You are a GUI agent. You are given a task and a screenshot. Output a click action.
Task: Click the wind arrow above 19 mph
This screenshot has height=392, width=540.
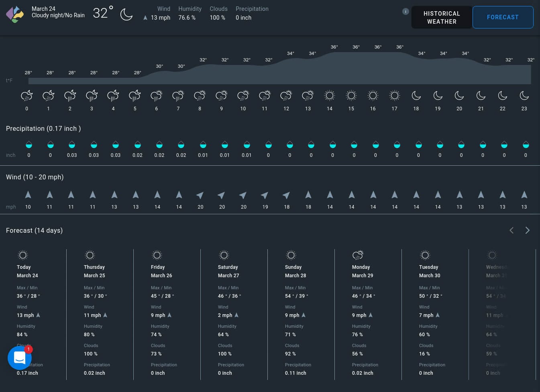(x=265, y=195)
